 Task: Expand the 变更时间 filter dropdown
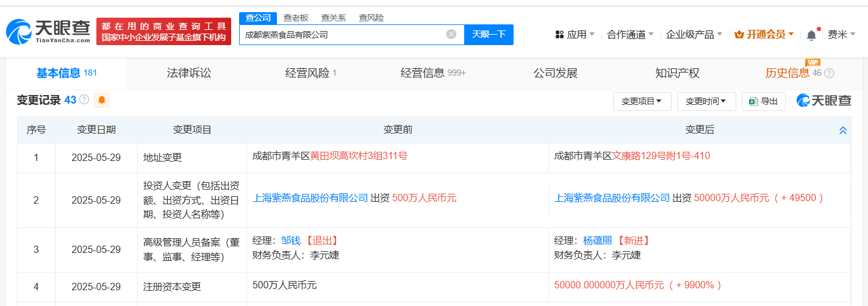[706, 101]
